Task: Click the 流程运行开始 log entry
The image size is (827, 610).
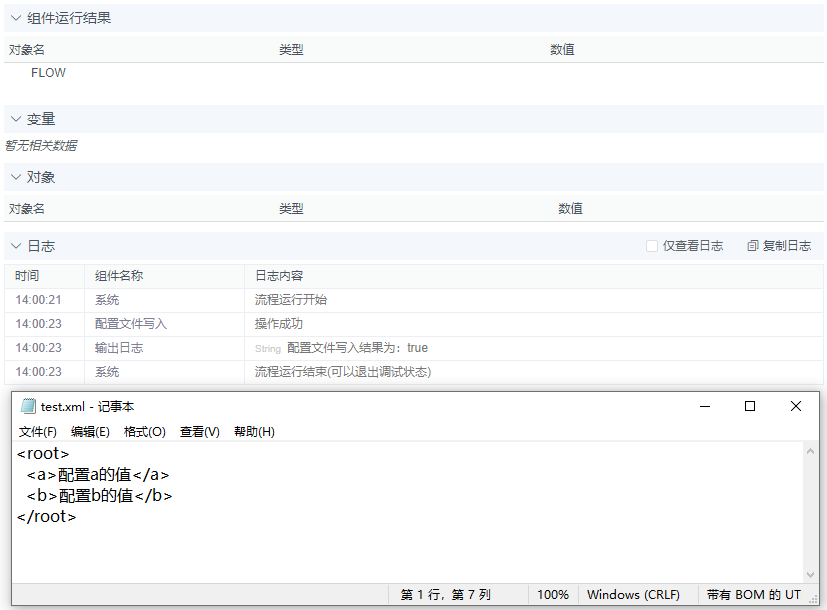Action: (291, 299)
